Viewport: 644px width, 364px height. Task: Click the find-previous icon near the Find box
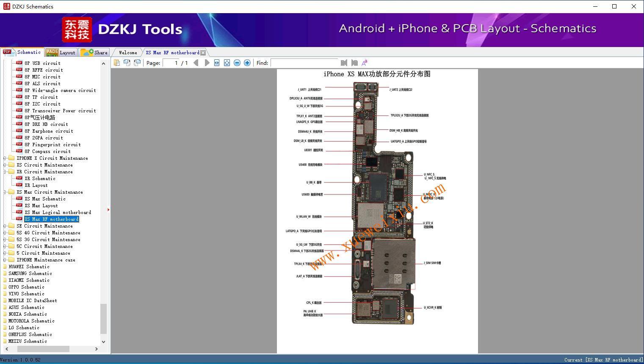click(x=344, y=62)
